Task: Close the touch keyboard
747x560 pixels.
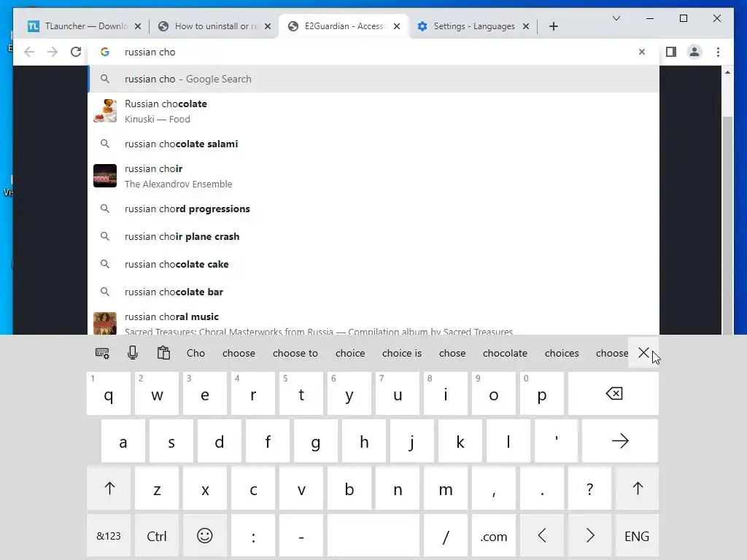Action: tap(643, 353)
